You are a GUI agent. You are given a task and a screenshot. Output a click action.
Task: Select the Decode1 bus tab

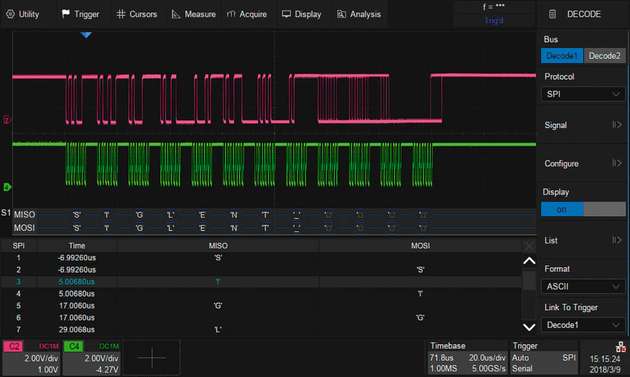click(x=562, y=56)
